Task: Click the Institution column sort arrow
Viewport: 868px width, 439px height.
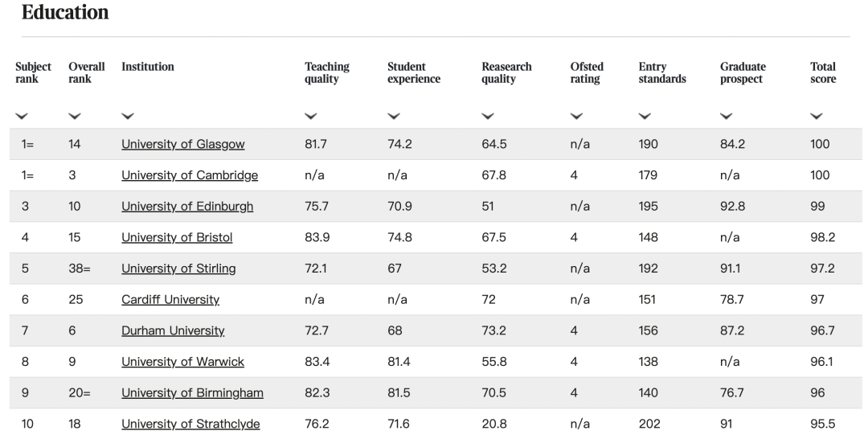Action: coord(128,117)
